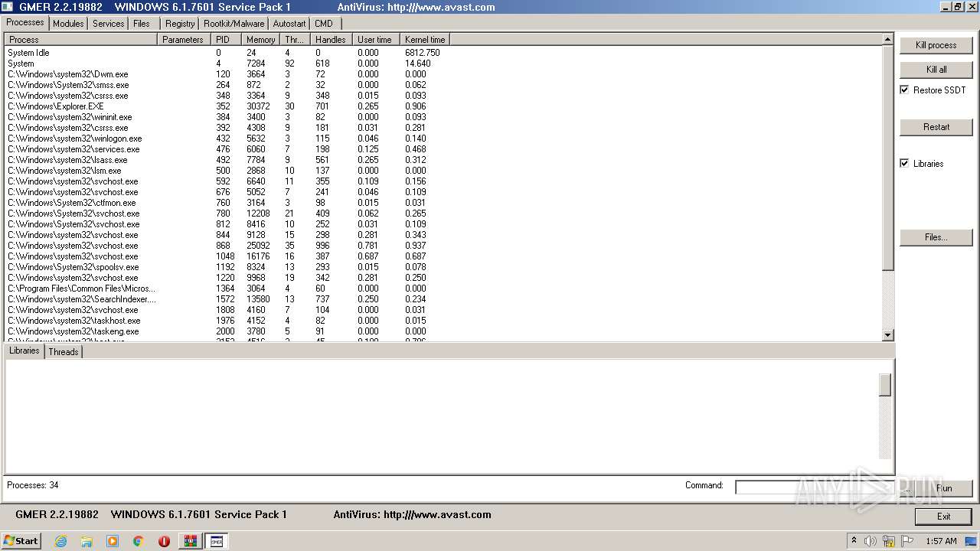
Task: Select the lower Libraries tab
Action: point(24,350)
